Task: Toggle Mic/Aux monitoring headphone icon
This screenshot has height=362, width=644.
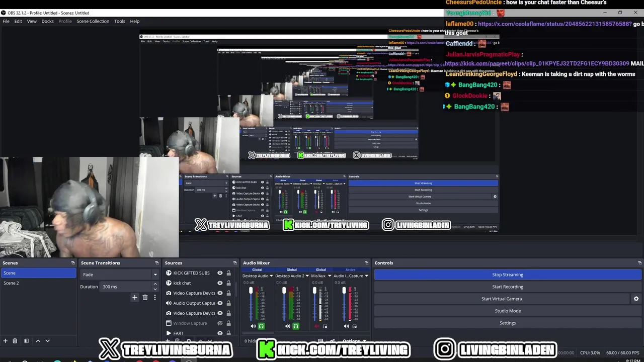Action: pos(325,326)
